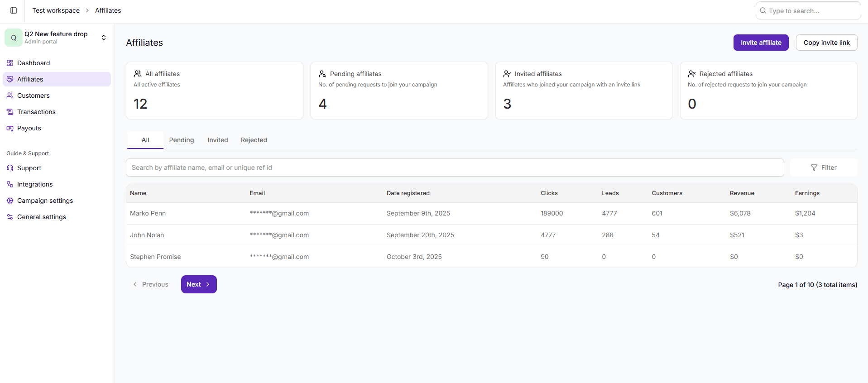Click the Test workspace breadcrumb

coord(56,10)
